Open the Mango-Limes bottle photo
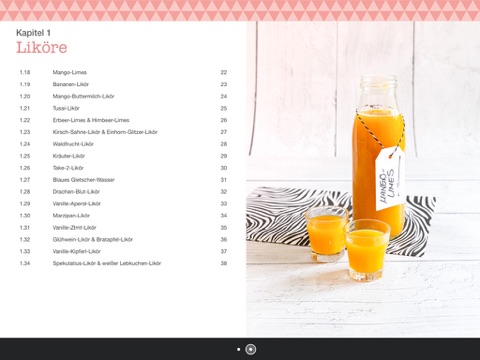This screenshot has width=480, height=360. [363, 179]
